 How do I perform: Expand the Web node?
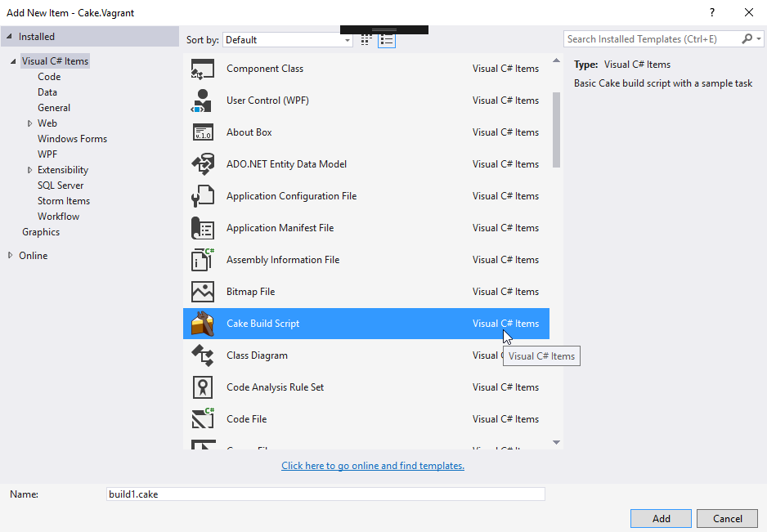(x=29, y=123)
